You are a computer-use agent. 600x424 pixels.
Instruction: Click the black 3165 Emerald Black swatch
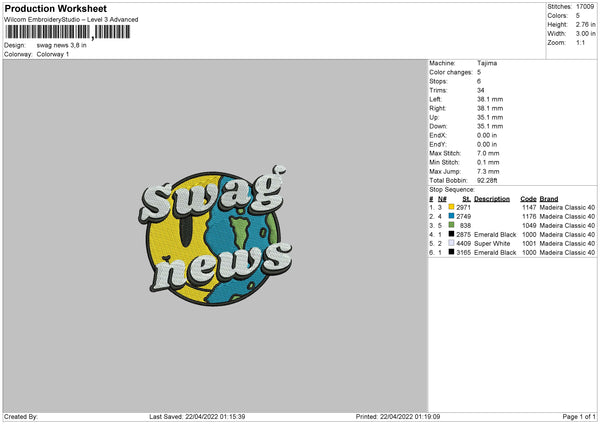tap(452, 252)
